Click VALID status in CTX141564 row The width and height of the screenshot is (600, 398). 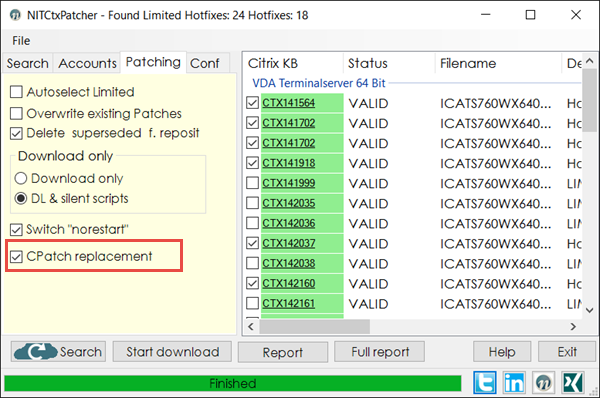click(x=368, y=103)
